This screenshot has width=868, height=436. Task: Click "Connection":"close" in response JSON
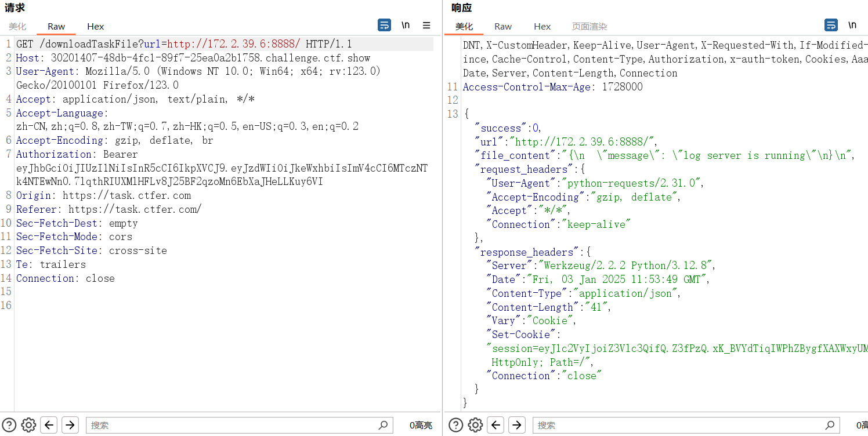pyautogui.click(x=544, y=376)
